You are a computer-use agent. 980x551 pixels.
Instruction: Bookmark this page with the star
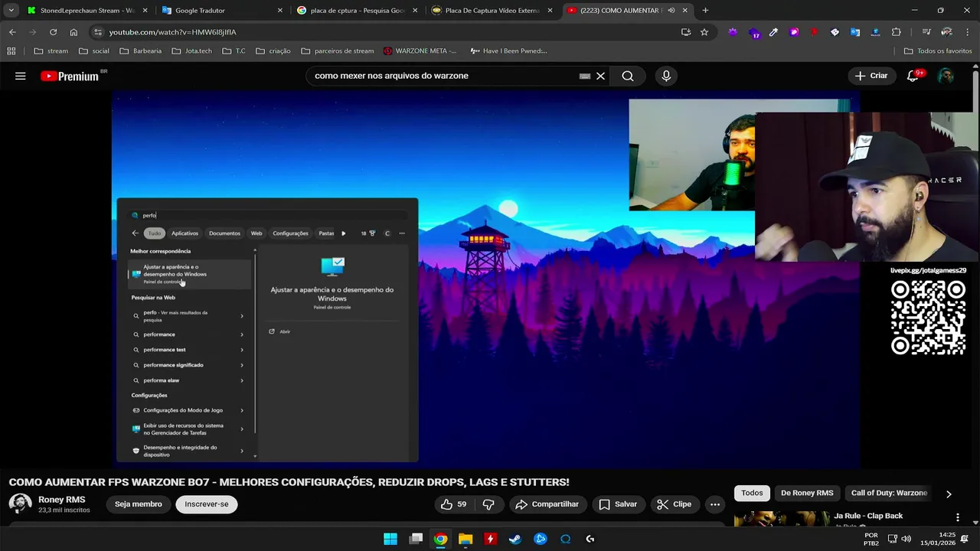[704, 32]
